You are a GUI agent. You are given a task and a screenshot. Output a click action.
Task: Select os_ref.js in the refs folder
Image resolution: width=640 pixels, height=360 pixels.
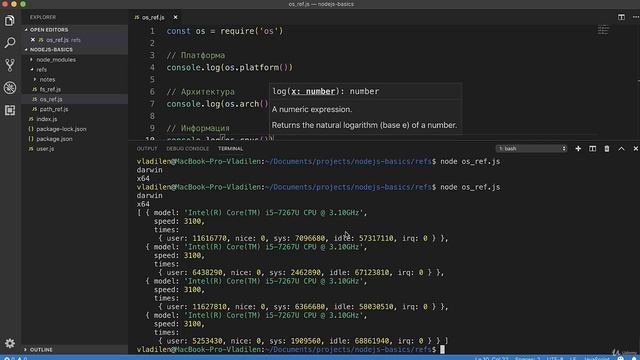point(51,99)
